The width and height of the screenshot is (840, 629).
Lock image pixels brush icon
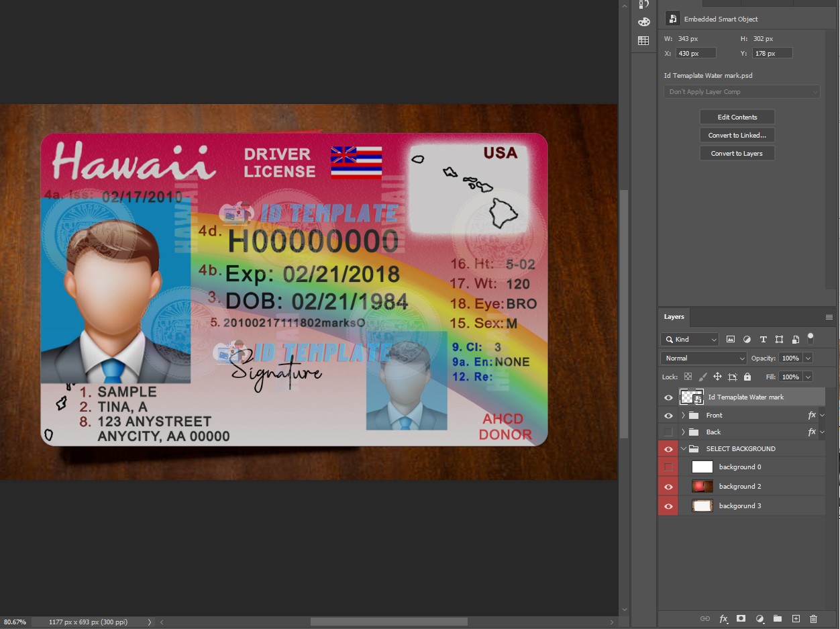coord(702,377)
